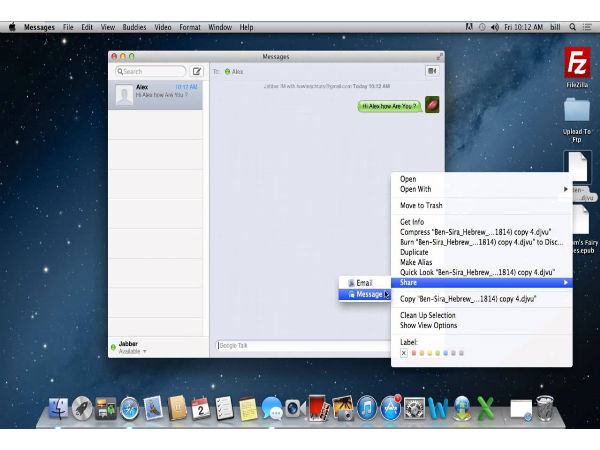The image size is (600, 450).
Task: Launch iTunes from the Dock
Action: pyautogui.click(x=367, y=408)
